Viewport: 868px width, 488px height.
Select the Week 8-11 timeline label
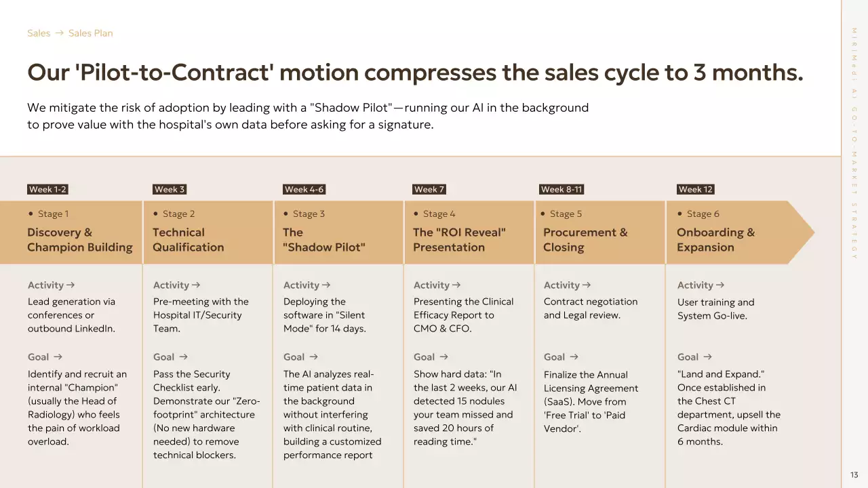(x=561, y=190)
